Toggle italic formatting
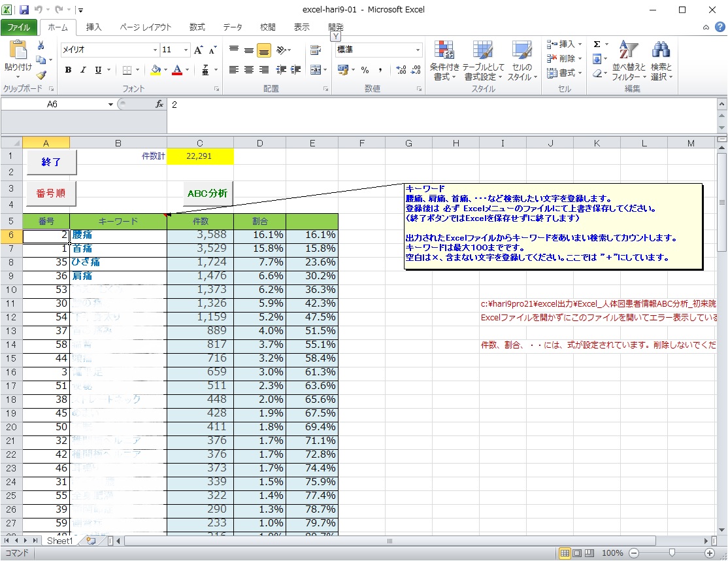Viewport: 728px width, 561px height. tap(83, 70)
